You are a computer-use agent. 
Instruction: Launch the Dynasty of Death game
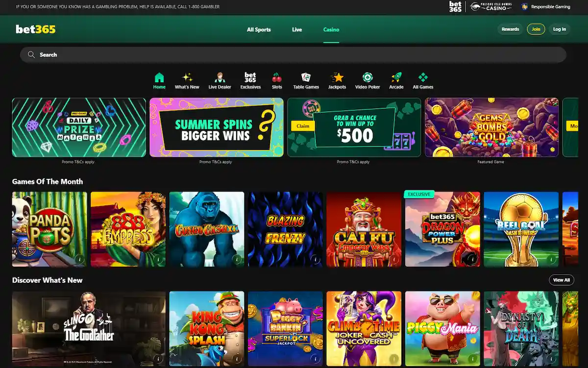pyautogui.click(x=521, y=329)
